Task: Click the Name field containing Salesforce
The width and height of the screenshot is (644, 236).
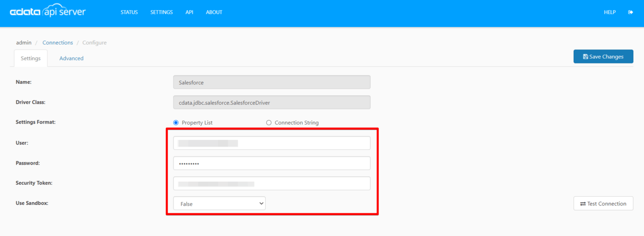Action: pyautogui.click(x=272, y=82)
